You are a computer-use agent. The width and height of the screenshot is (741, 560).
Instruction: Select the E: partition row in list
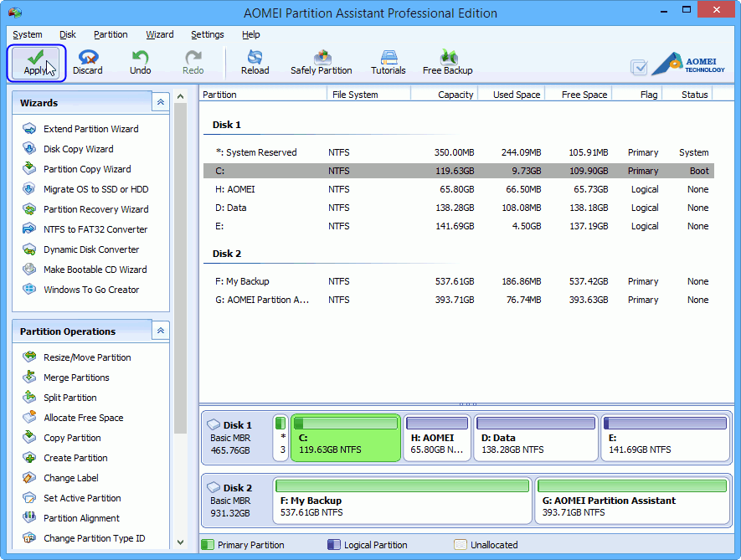point(458,226)
